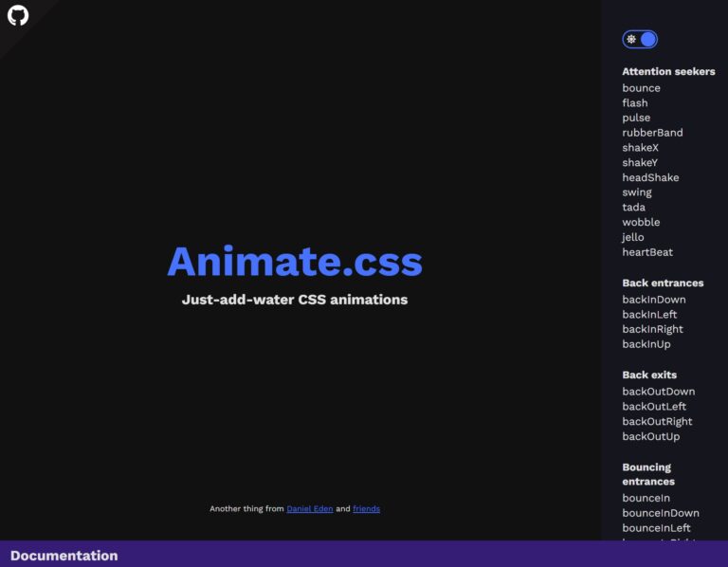Select the backOutDown animation

pyautogui.click(x=659, y=392)
